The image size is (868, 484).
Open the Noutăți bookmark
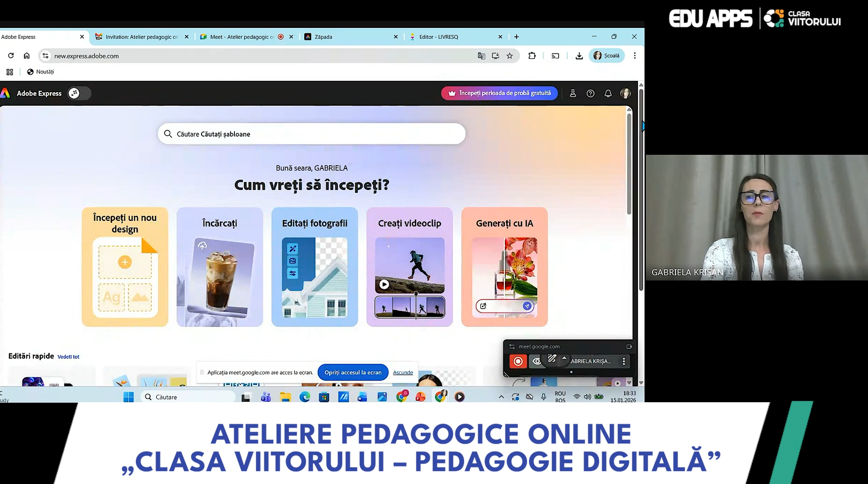tap(40, 72)
